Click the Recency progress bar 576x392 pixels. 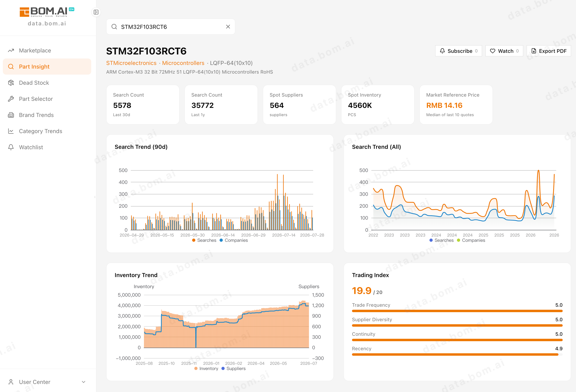(457, 354)
